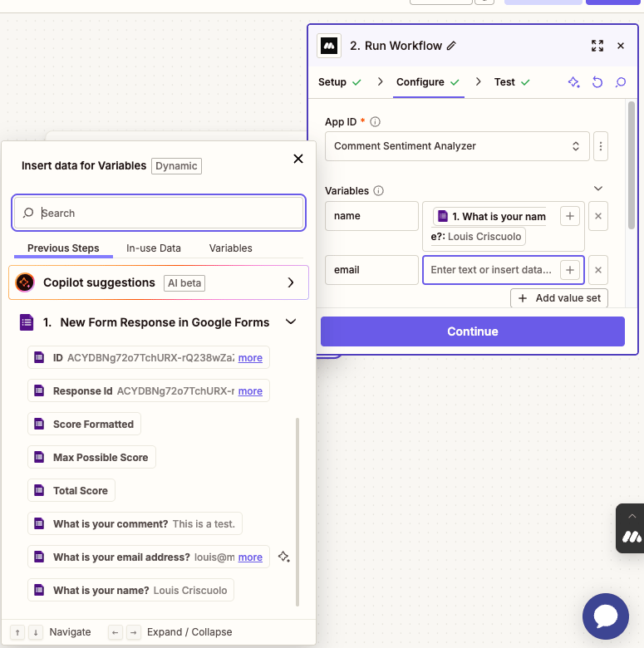Remove the email variable row
Image resolution: width=644 pixels, height=648 pixels.
click(x=598, y=270)
